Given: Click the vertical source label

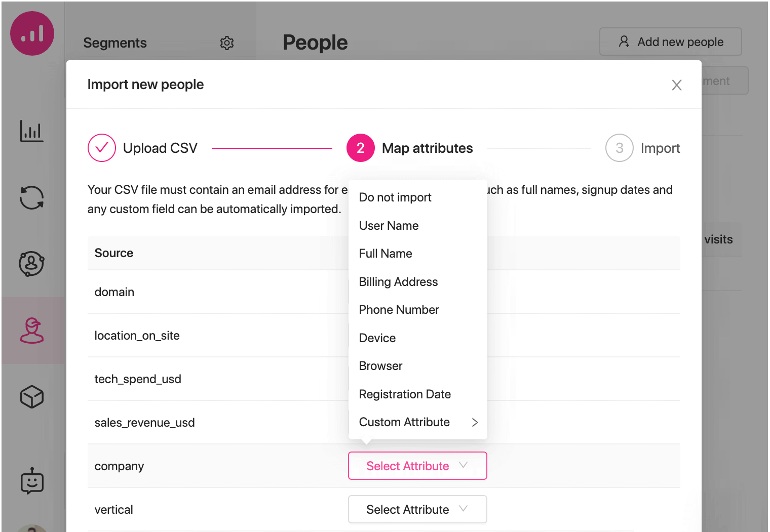Looking at the screenshot, I should (x=114, y=510).
